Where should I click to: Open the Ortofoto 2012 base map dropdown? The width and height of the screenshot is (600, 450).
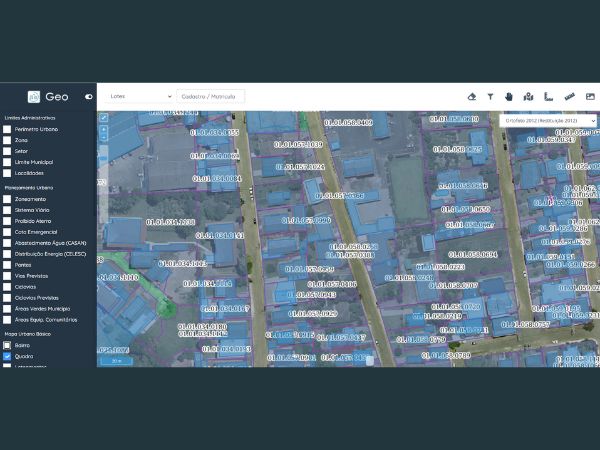tap(548, 121)
